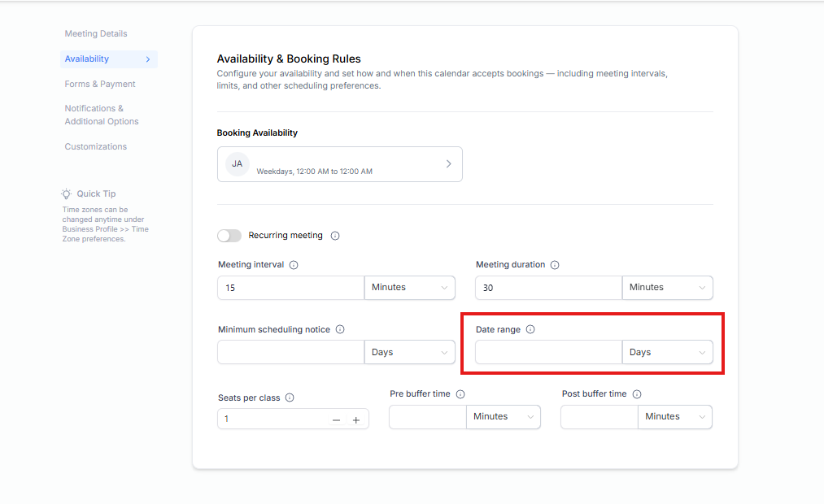Screen dimensions: 824x504
Task: Click info icon beside Pre buffer time
Action: coord(460,394)
